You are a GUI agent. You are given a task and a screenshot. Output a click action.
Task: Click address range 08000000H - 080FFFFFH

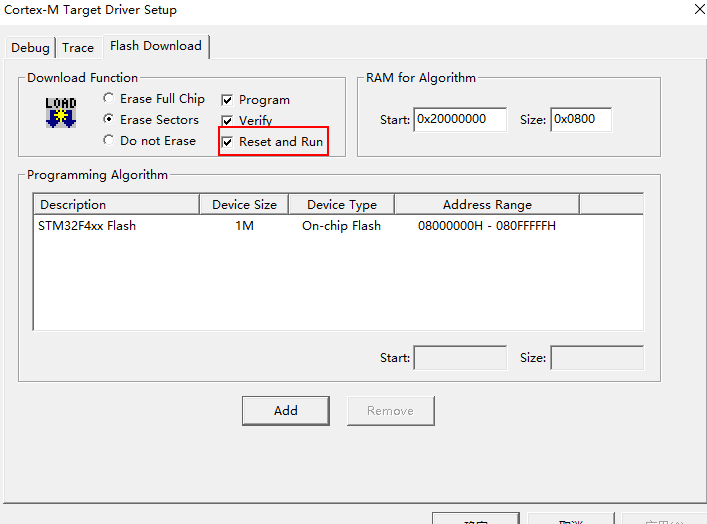pyautogui.click(x=487, y=225)
